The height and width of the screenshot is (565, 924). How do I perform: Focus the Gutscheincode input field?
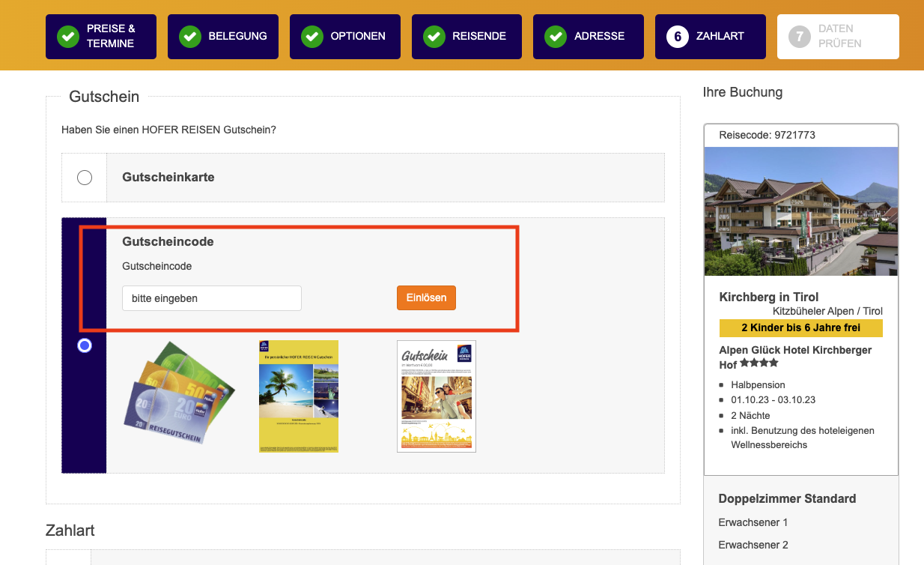pyautogui.click(x=212, y=298)
